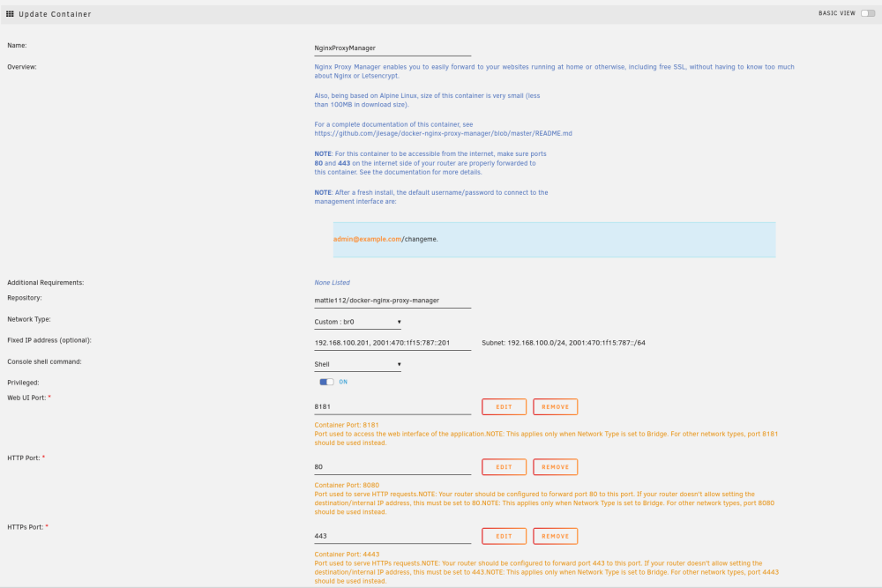The width and height of the screenshot is (882, 588).
Task: Open the Network Type dropdown
Action: (357, 322)
